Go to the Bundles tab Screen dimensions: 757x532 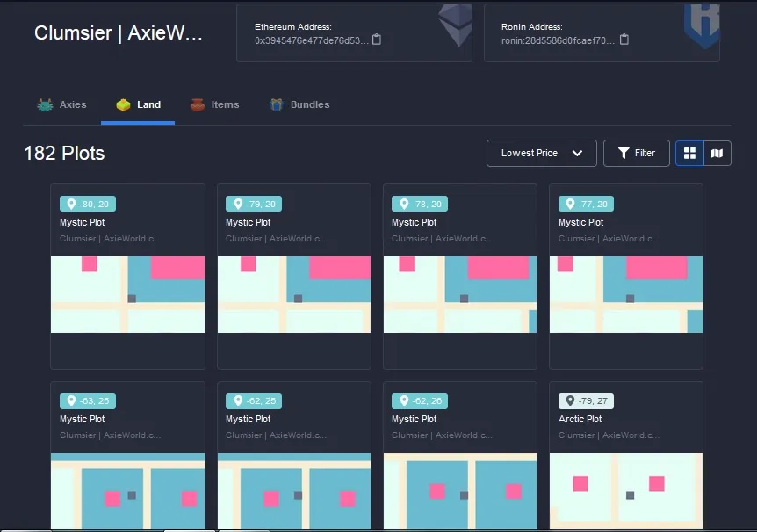[x=299, y=104]
